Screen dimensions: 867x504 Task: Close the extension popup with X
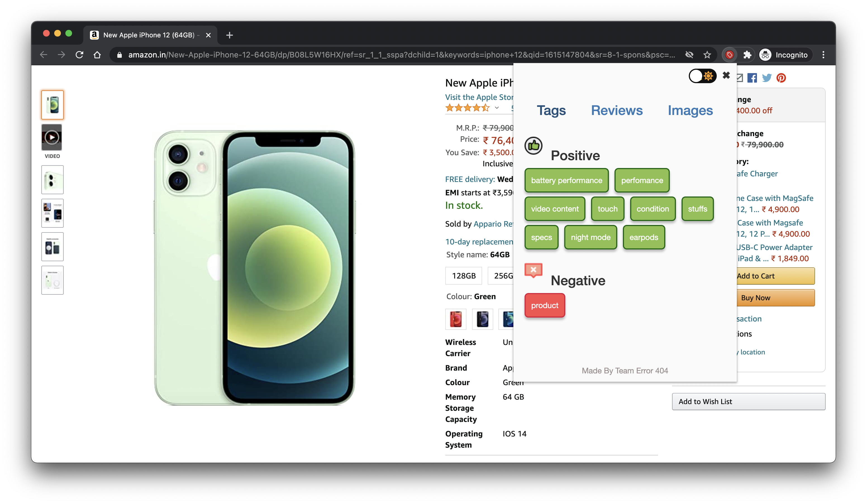pos(726,75)
